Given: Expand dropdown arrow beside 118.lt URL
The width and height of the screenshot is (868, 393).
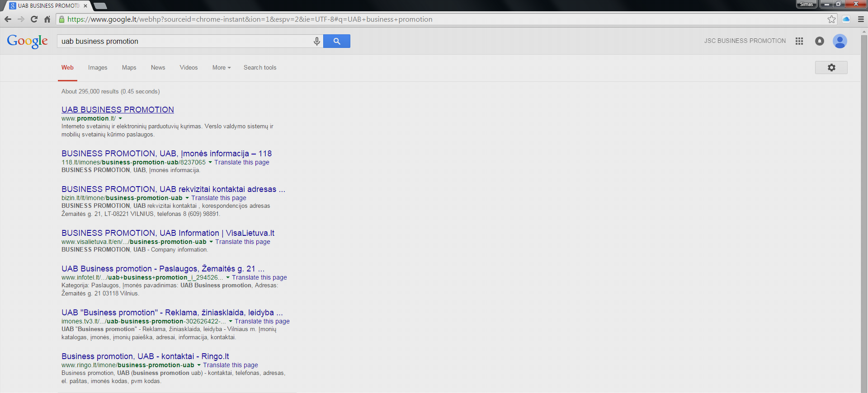Looking at the screenshot, I should coord(210,162).
